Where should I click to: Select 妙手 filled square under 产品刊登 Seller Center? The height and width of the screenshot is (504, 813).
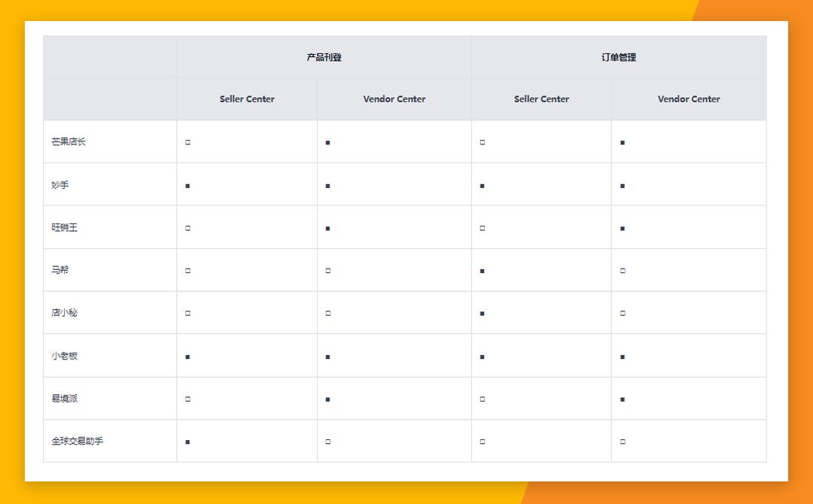pos(187,186)
